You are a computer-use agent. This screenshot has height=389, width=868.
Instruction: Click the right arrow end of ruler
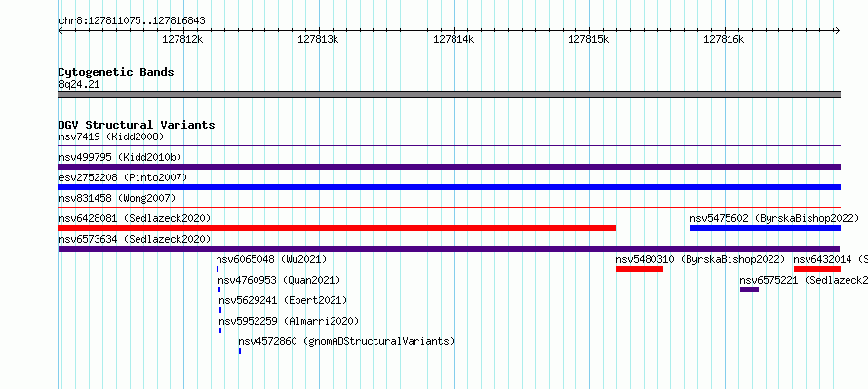pos(838,31)
